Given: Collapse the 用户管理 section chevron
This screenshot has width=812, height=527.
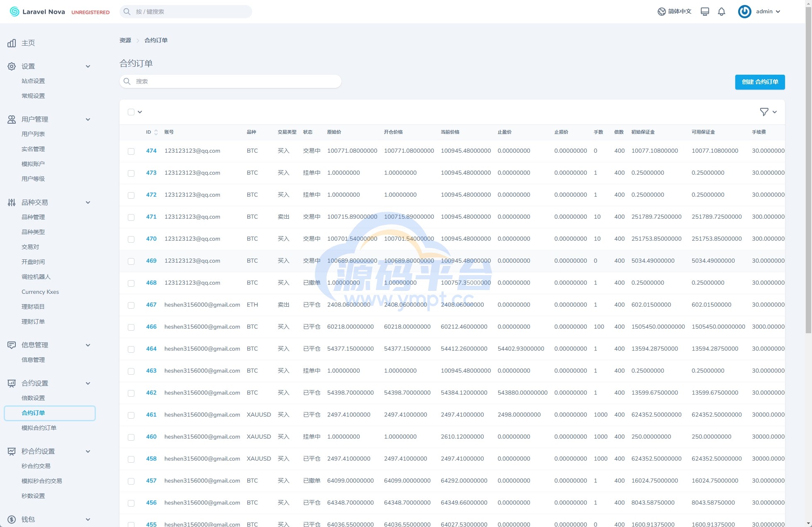Looking at the screenshot, I should (x=88, y=120).
